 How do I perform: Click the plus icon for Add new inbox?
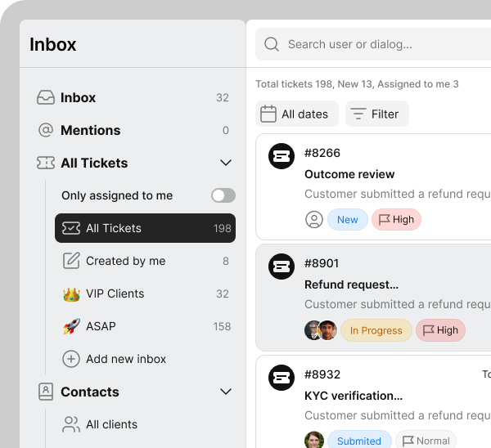tap(71, 359)
